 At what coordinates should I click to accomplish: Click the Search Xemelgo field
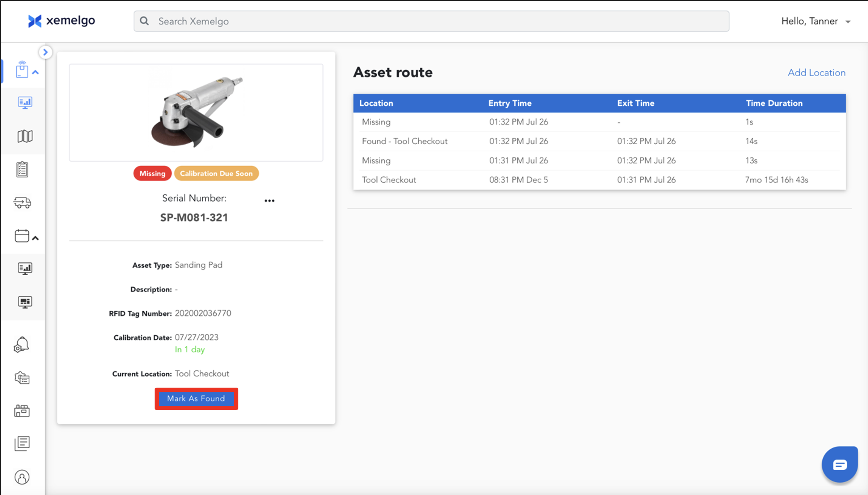tap(431, 21)
